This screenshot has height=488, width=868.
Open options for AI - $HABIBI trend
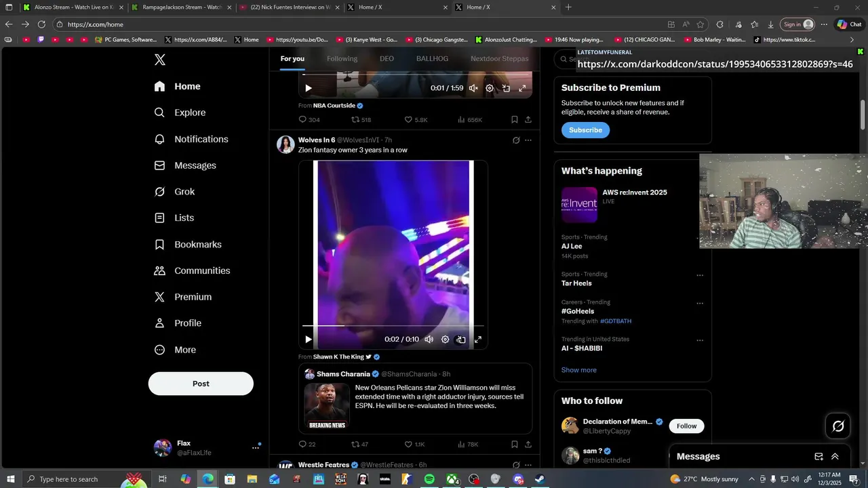pos(700,340)
